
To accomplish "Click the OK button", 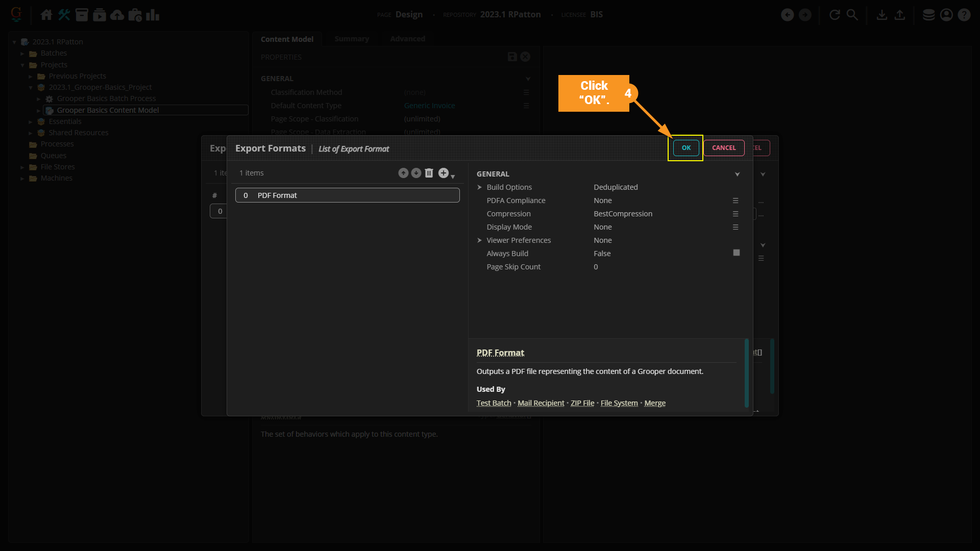I will (685, 148).
